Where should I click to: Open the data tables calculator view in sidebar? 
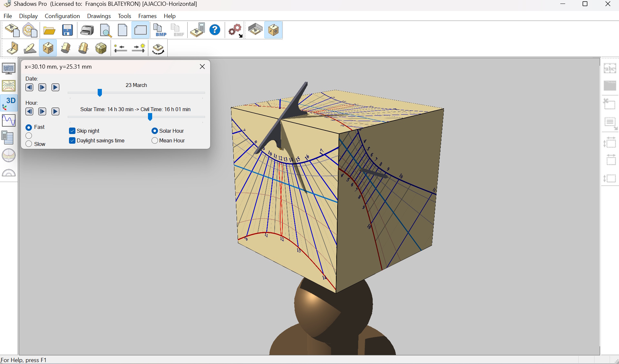pyautogui.click(x=8, y=138)
